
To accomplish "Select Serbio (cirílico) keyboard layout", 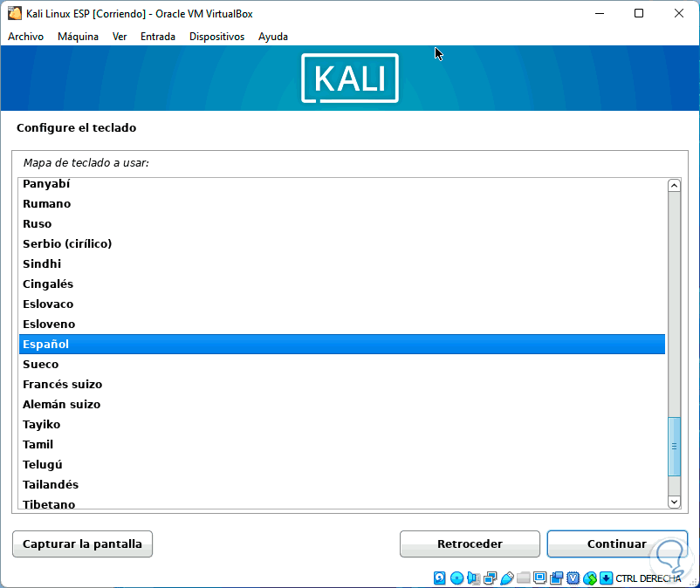I will [342, 244].
